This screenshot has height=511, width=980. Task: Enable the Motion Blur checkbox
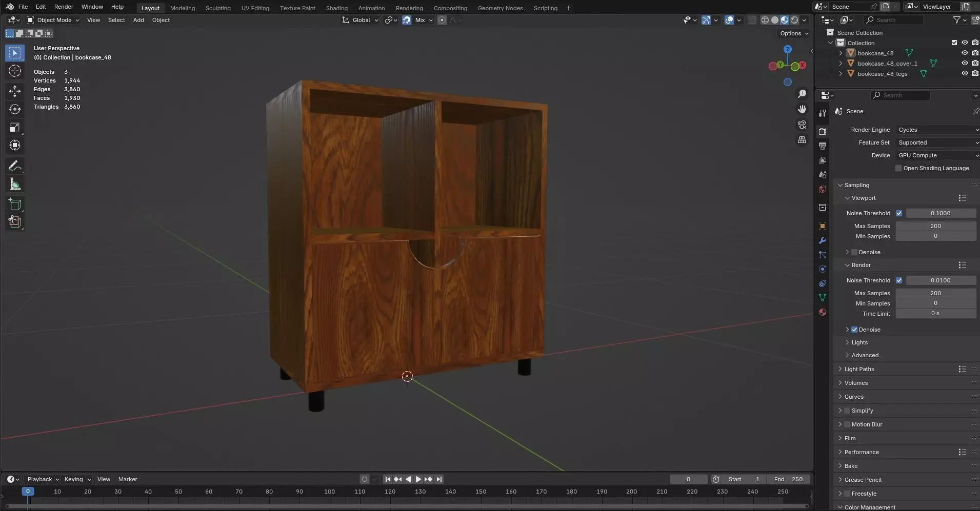pyautogui.click(x=847, y=424)
